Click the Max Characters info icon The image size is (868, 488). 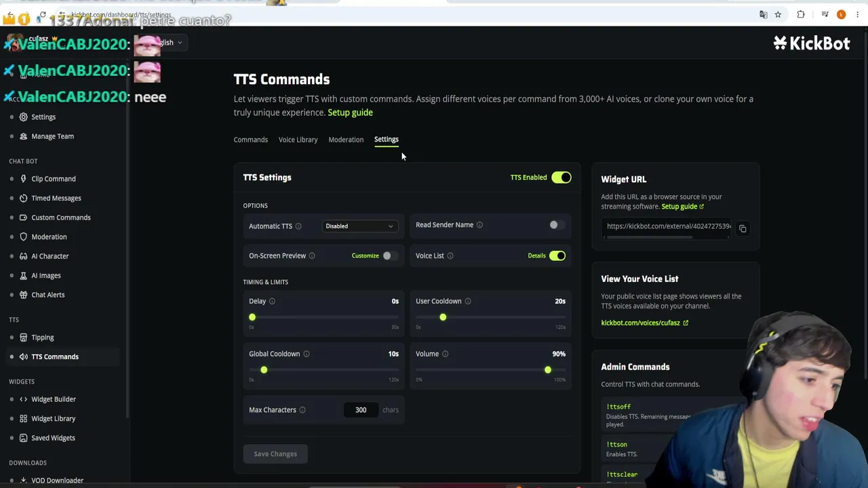tap(302, 410)
